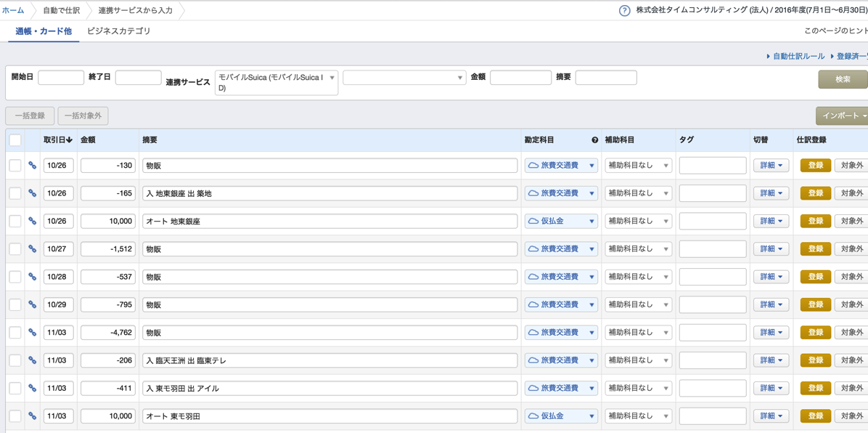Open 仮払金 account dropdown for オート 東モ羽田
The image size is (868, 433).
pyautogui.click(x=561, y=416)
